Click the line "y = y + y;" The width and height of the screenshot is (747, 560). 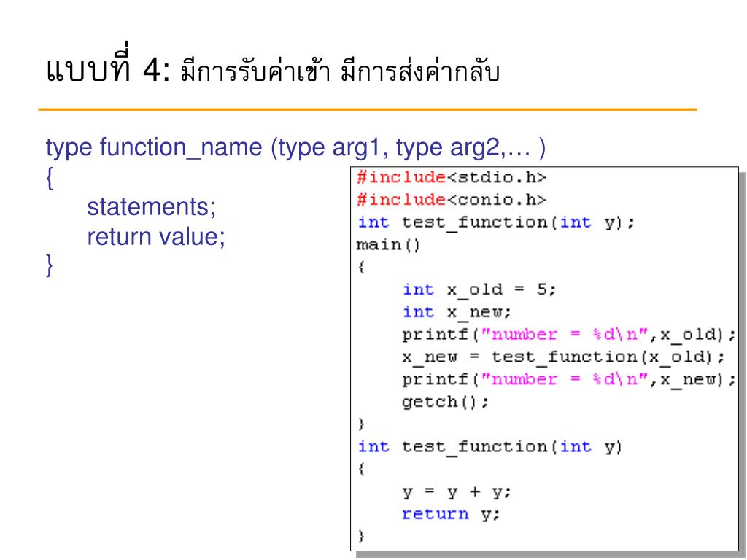[457, 492]
